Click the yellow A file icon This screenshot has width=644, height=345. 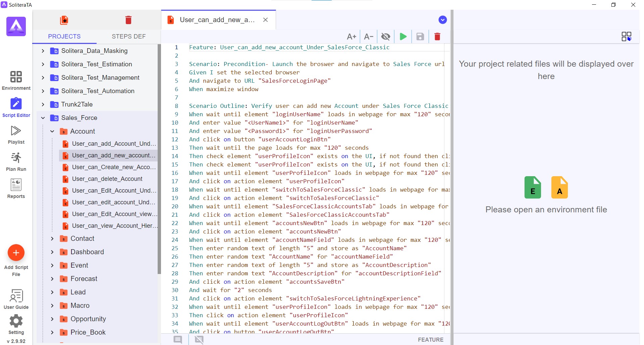[559, 187]
